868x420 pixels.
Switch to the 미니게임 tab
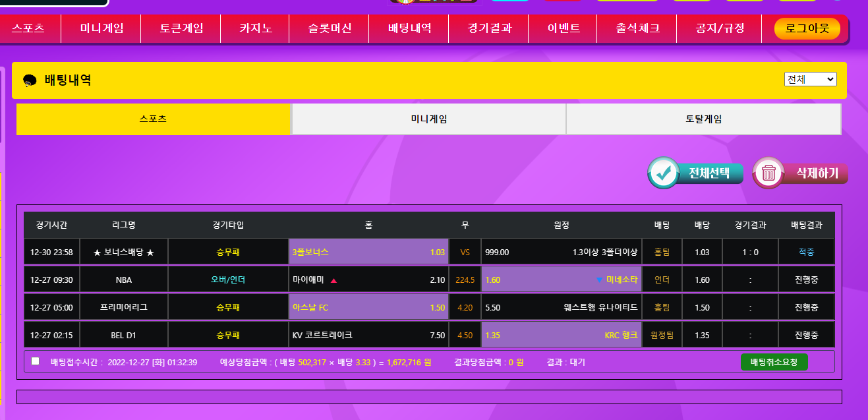pos(428,119)
